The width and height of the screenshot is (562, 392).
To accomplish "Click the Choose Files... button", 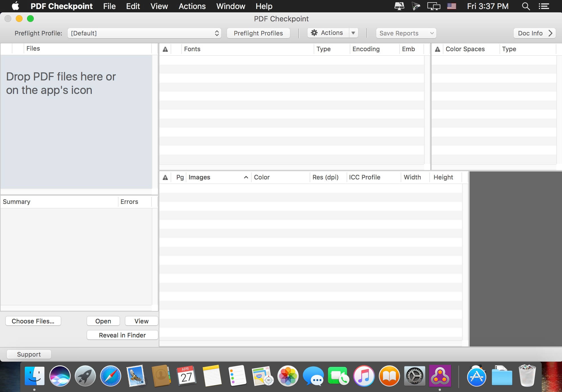I will (33, 321).
